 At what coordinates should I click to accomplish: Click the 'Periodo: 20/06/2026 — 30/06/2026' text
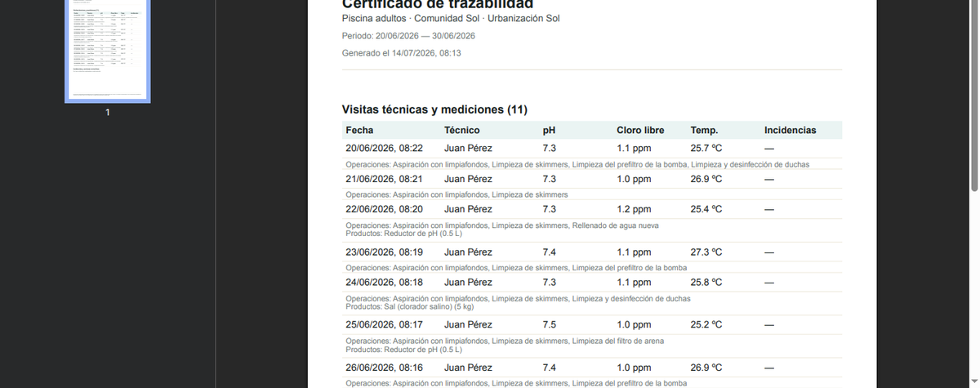(408, 36)
